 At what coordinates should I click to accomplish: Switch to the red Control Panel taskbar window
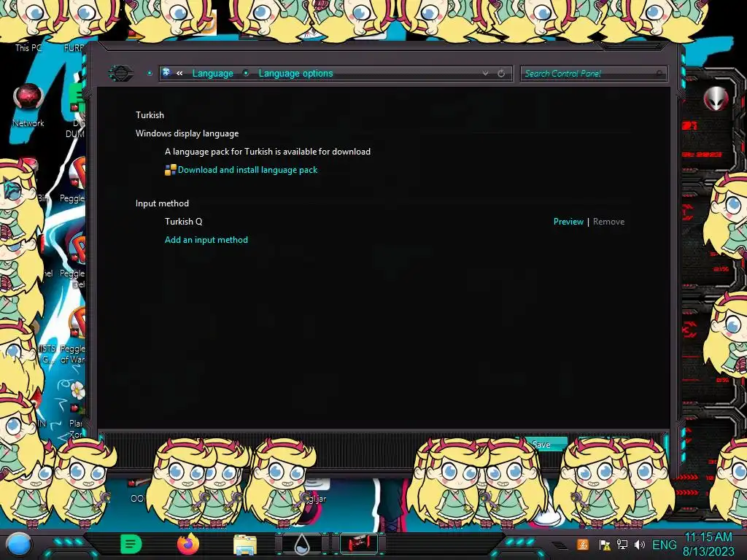[359, 544]
